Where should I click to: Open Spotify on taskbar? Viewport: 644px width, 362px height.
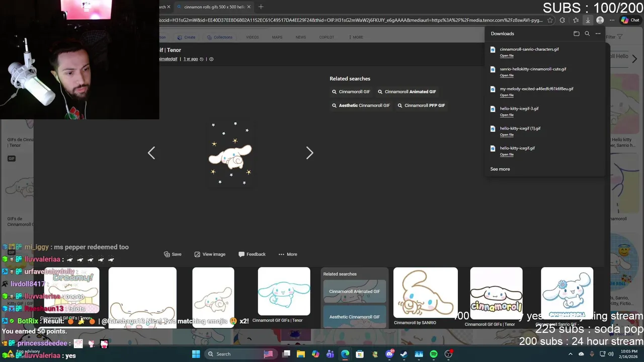point(434,354)
